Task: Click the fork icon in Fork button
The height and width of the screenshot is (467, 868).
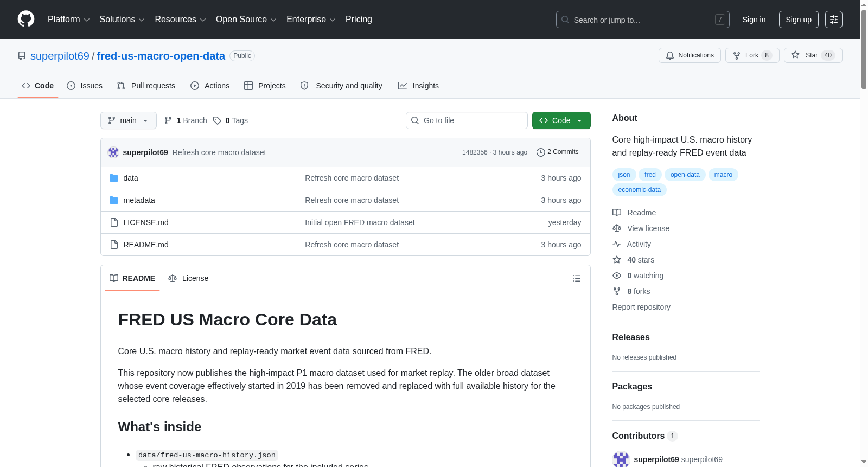Action: [737, 55]
